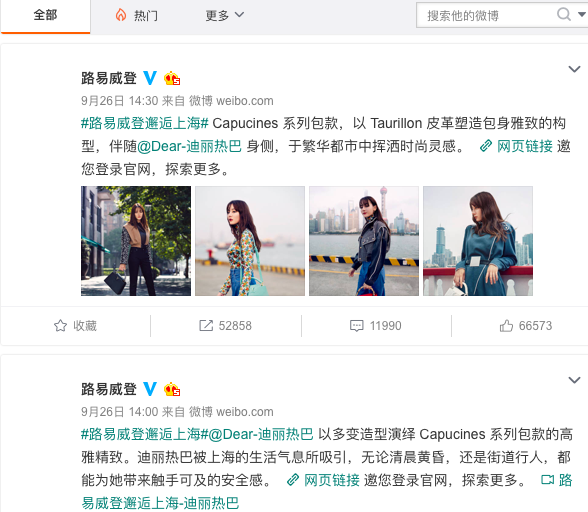Focus the 搜索他的微博 search field

point(486,15)
